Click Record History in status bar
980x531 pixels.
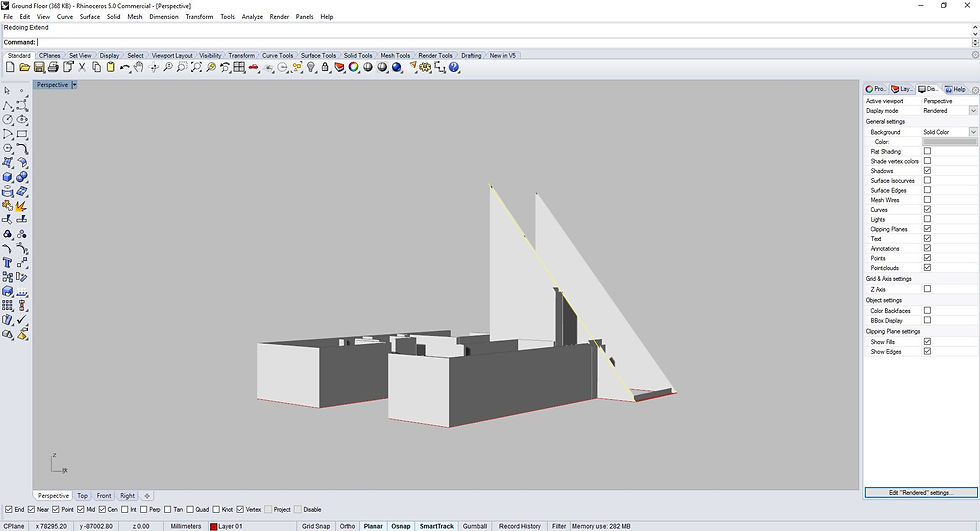519,526
